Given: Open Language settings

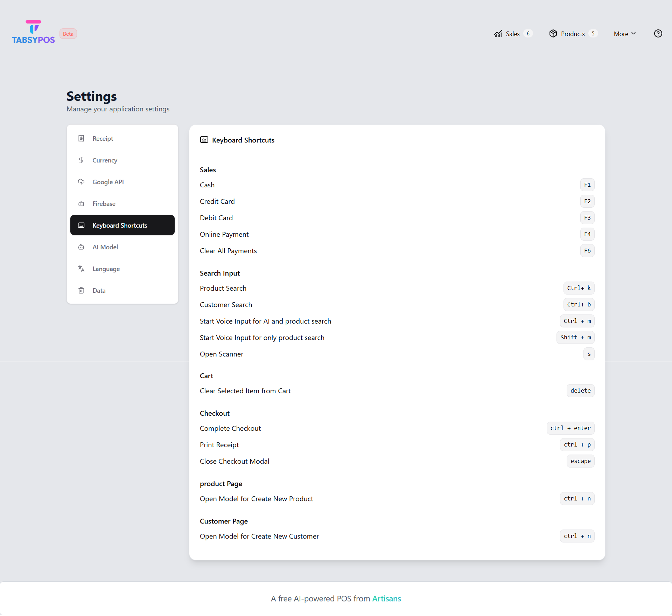Looking at the screenshot, I should click(122, 269).
